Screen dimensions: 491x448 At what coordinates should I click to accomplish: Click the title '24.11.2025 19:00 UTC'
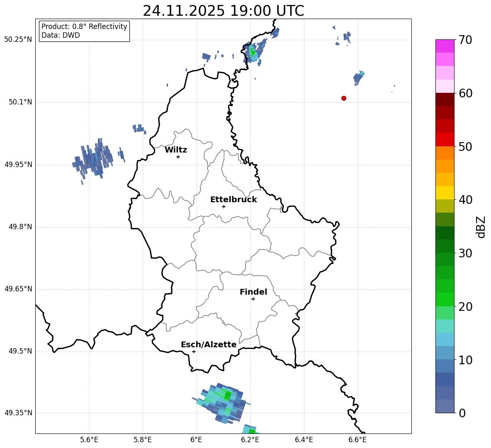click(x=223, y=11)
